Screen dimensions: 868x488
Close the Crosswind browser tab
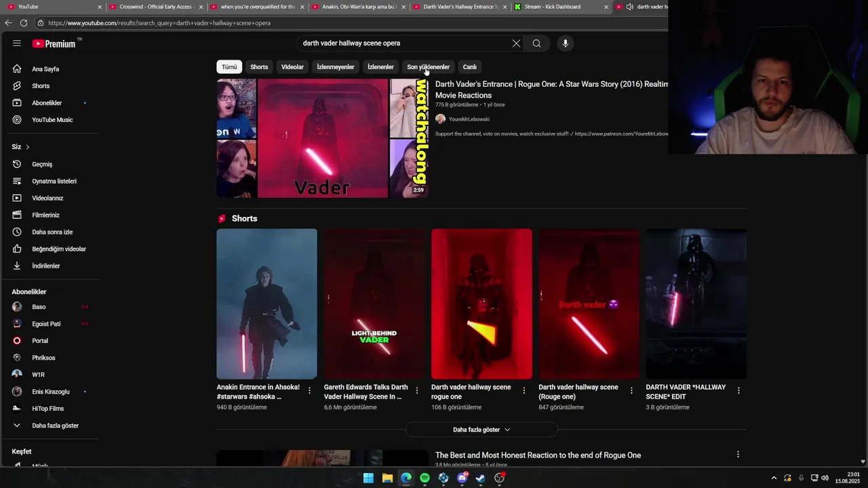tap(201, 7)
